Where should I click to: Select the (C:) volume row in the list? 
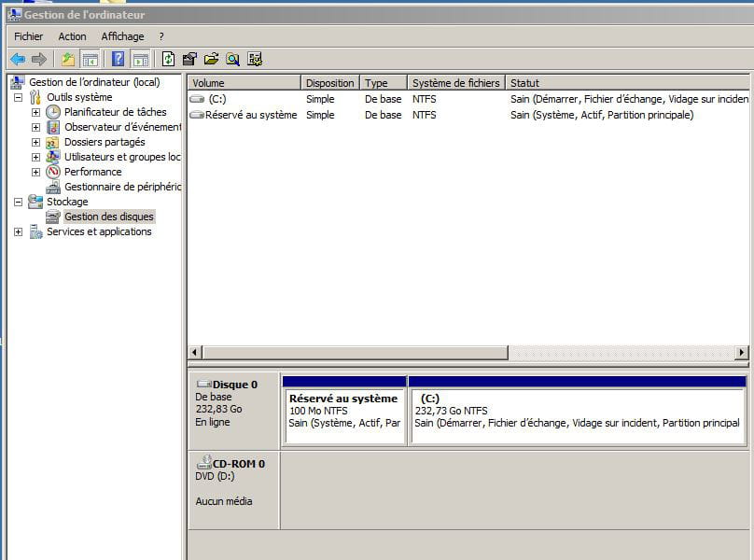tap(468, 99)
